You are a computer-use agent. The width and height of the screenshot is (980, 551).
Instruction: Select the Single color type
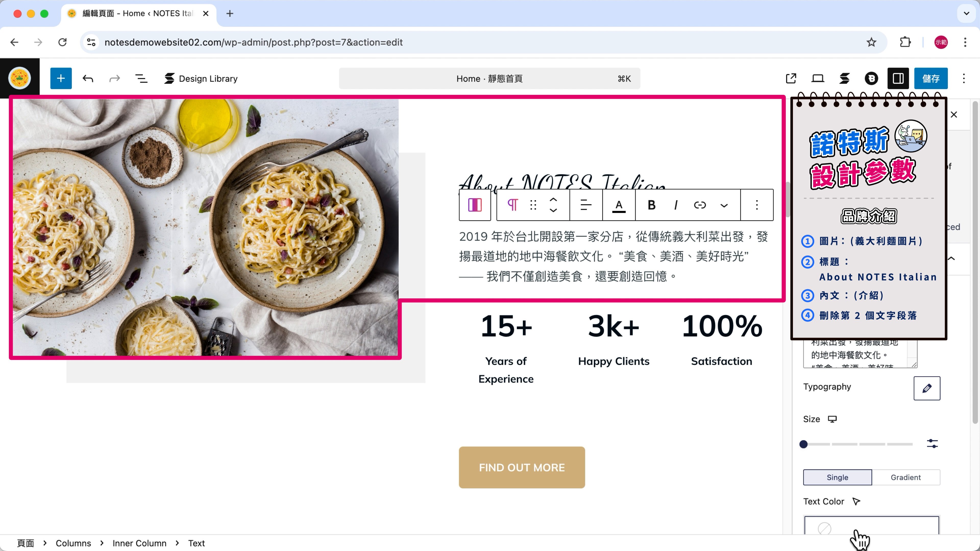coord(837,477)
